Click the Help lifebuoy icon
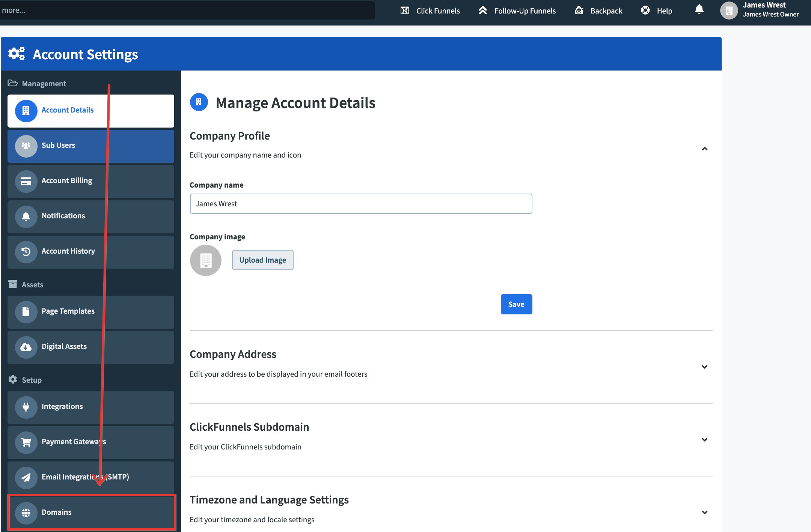811x532 pixels. pos(645,11)
